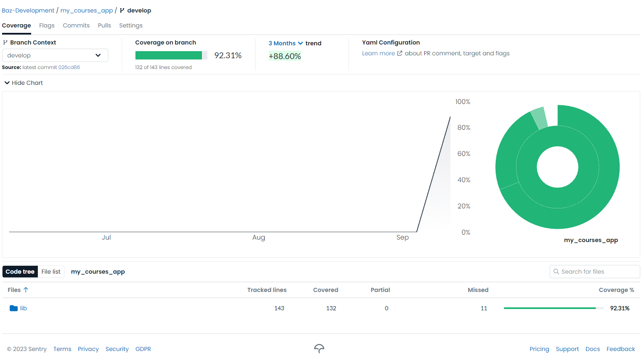644x361 pixels.
Task: Open the Flags tab
Action: (47, 25)
